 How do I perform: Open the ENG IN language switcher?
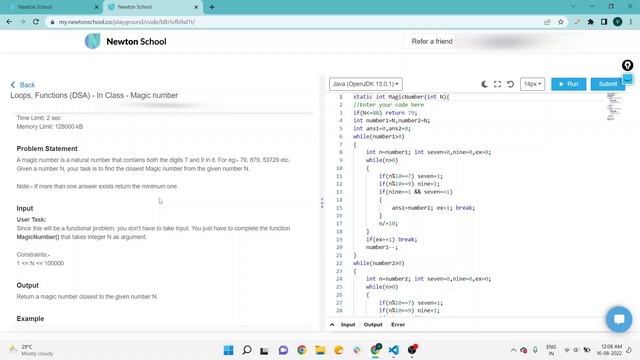(x=551, y=350)
